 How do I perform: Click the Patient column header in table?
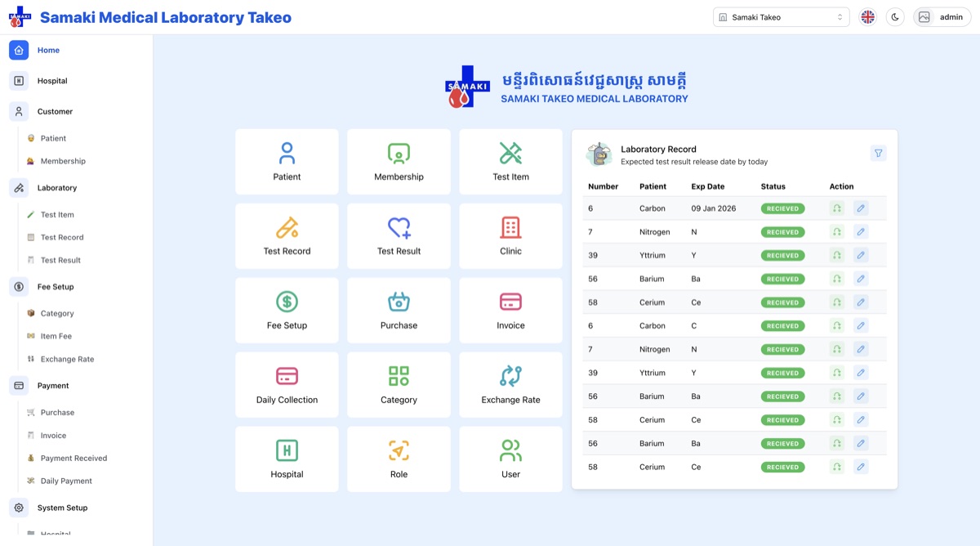(x=653, y=186)
